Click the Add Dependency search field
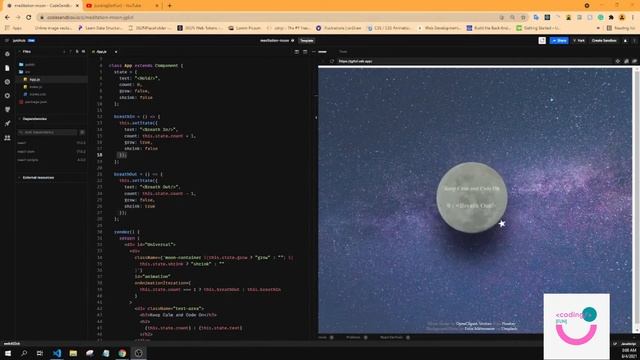Viewport: 640px width, 360px height. [47, 132]
